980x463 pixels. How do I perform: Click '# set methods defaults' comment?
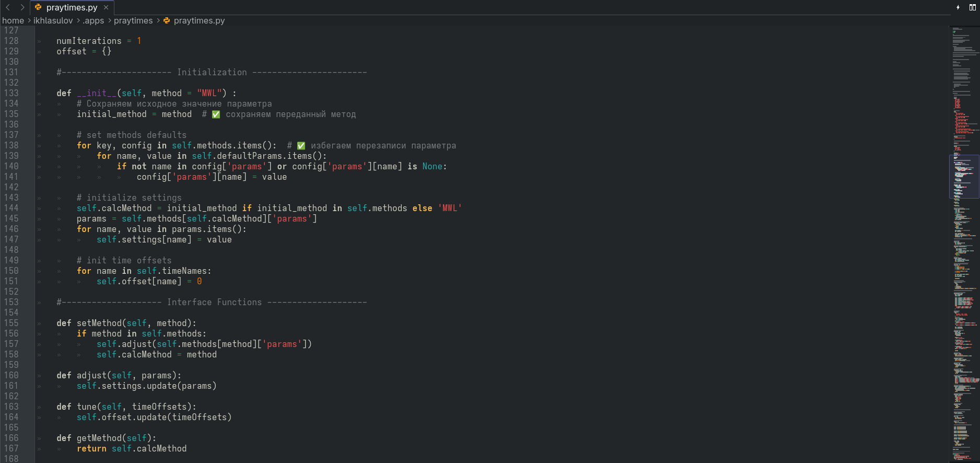pos(132,135)
